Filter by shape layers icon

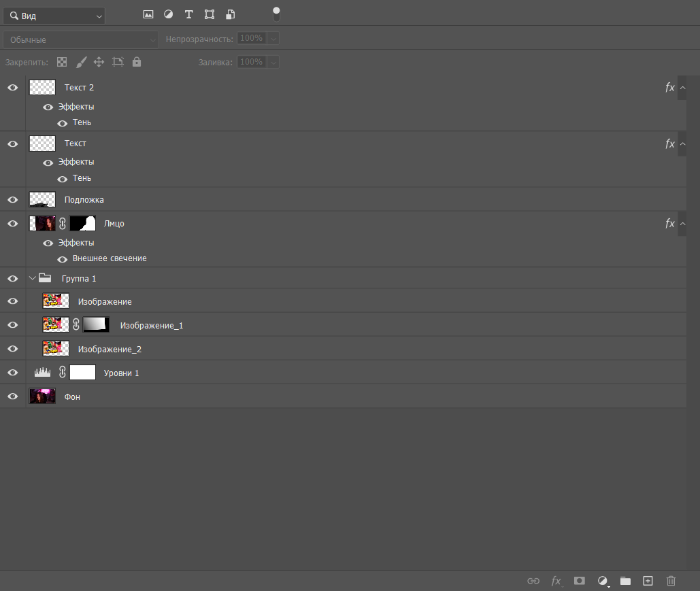click(x=210, y=15)
